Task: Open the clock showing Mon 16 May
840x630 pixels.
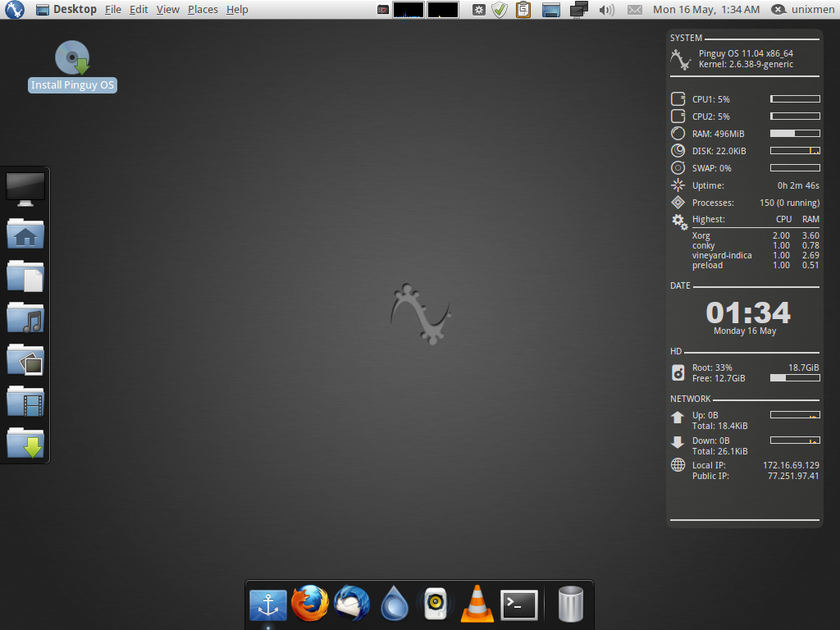Action: [x=706, y=10]
